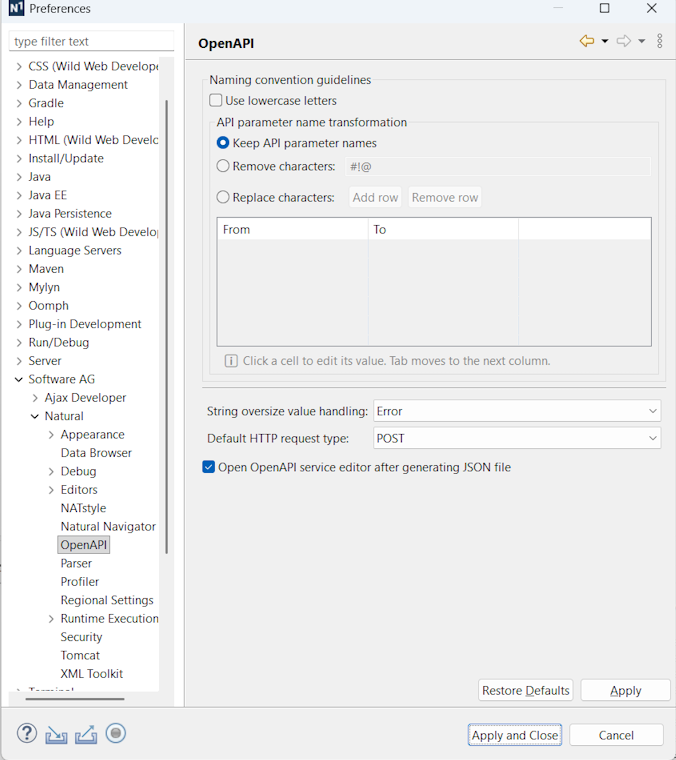676x760 pixels.
Task: Click the type filter text field
Action: click(92, 41)
